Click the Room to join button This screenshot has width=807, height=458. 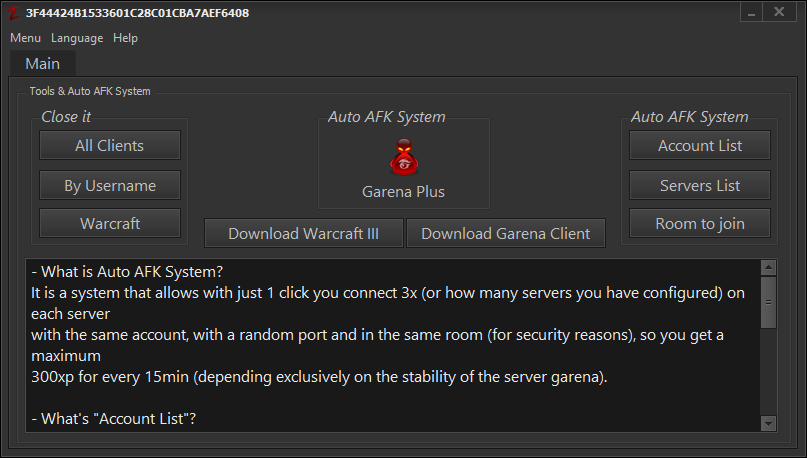point(699,223)
